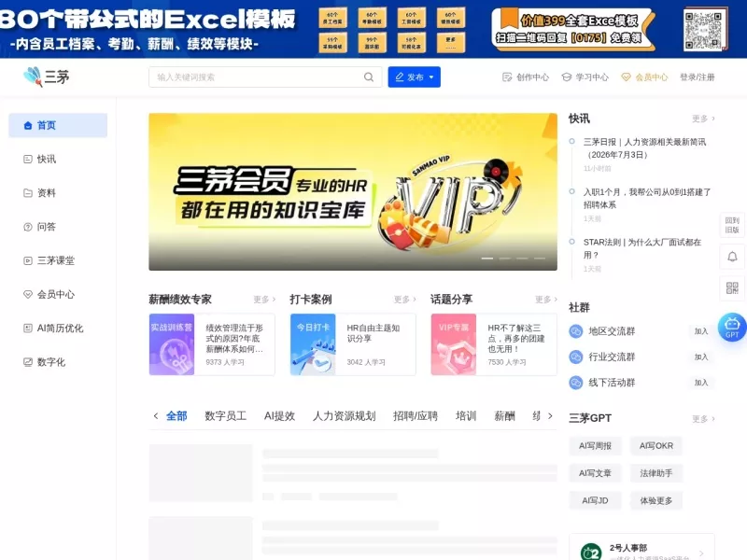Viewport: 747px width, 560px height.
Task: Click 回到旧版 button on the right edge
Action: [732, 225]
